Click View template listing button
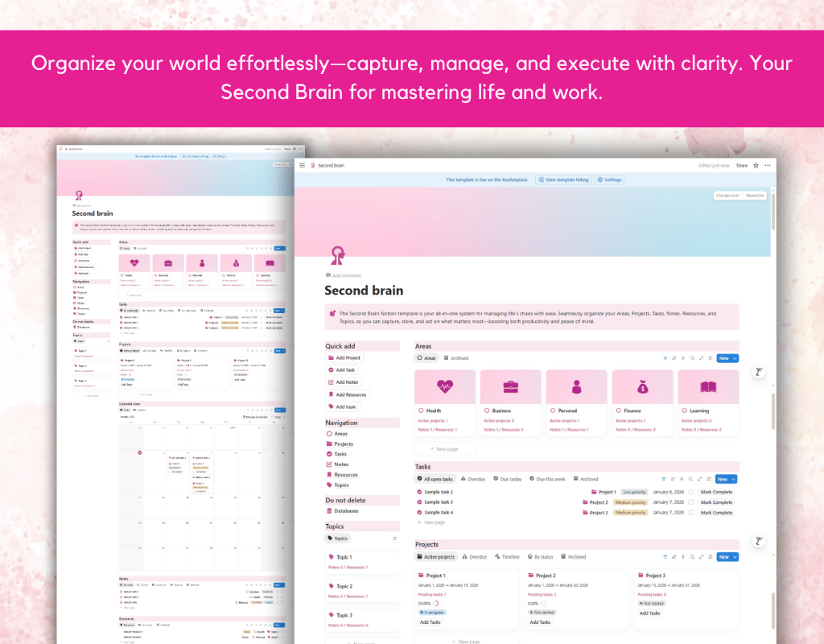Image resolution: width=824 pixels, height=644 pixels. click(x=563, y=180)
